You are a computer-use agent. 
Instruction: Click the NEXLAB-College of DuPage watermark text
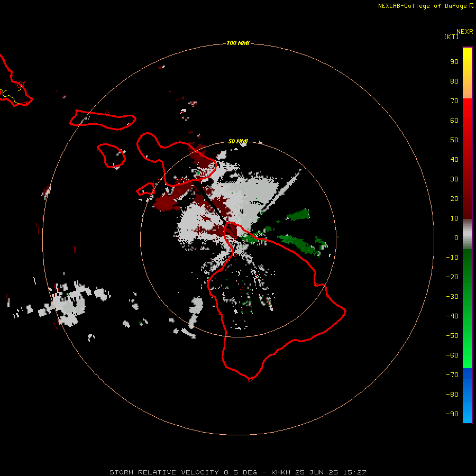click(425, 6)
